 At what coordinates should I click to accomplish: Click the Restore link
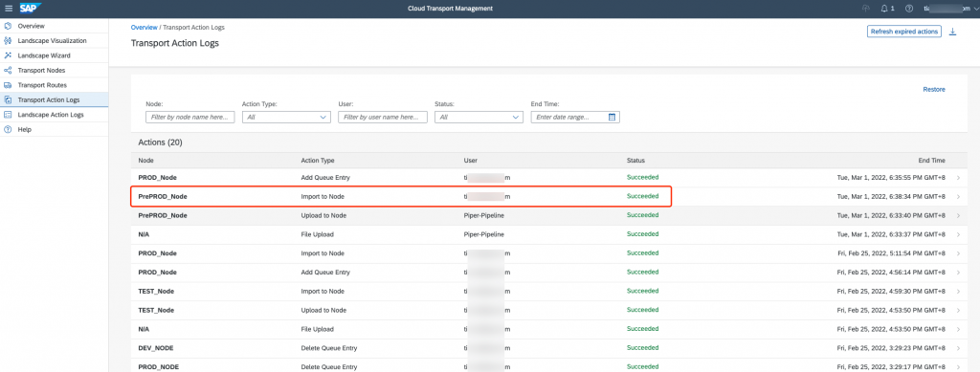tap(934, 89)
